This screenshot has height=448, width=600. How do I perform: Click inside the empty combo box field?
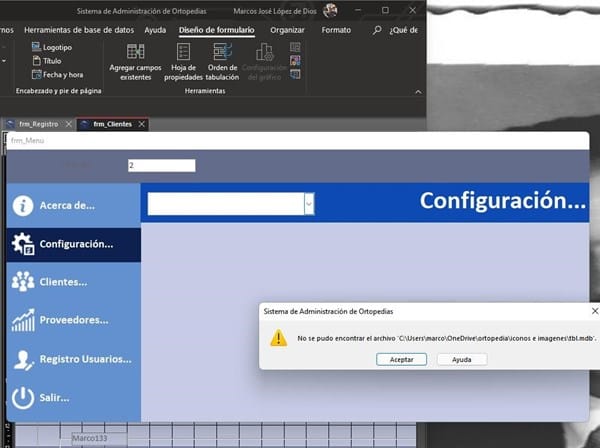tap(226, 204)
